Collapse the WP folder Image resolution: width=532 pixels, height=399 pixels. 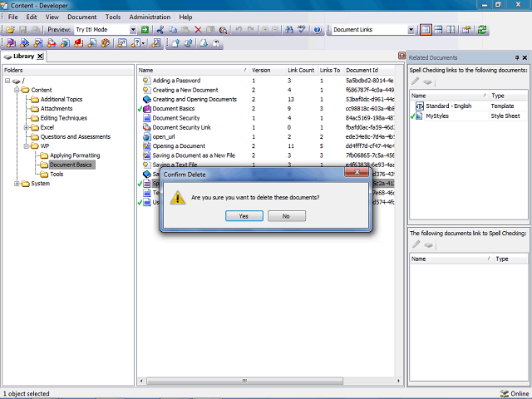(26, 146)
